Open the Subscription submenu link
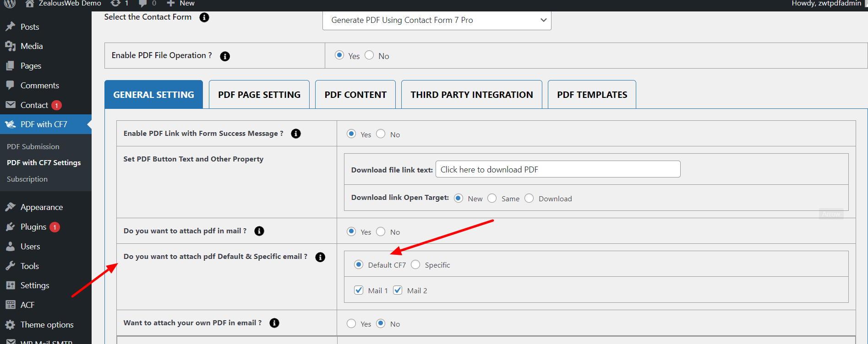The image size is (868, 344). pos(27,179)
